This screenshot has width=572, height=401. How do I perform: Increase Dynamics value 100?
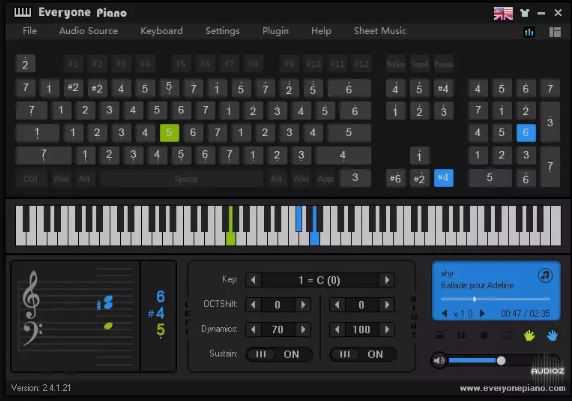[x=387, y=329]
